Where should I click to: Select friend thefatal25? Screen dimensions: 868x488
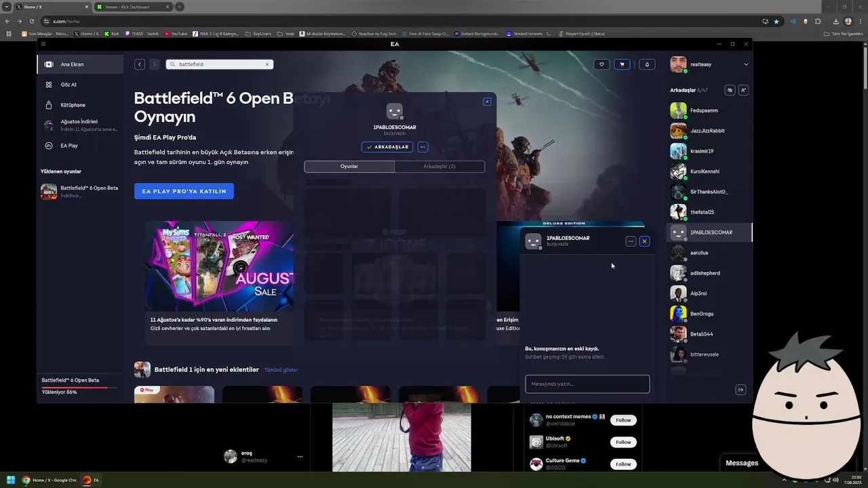[709, 212]
